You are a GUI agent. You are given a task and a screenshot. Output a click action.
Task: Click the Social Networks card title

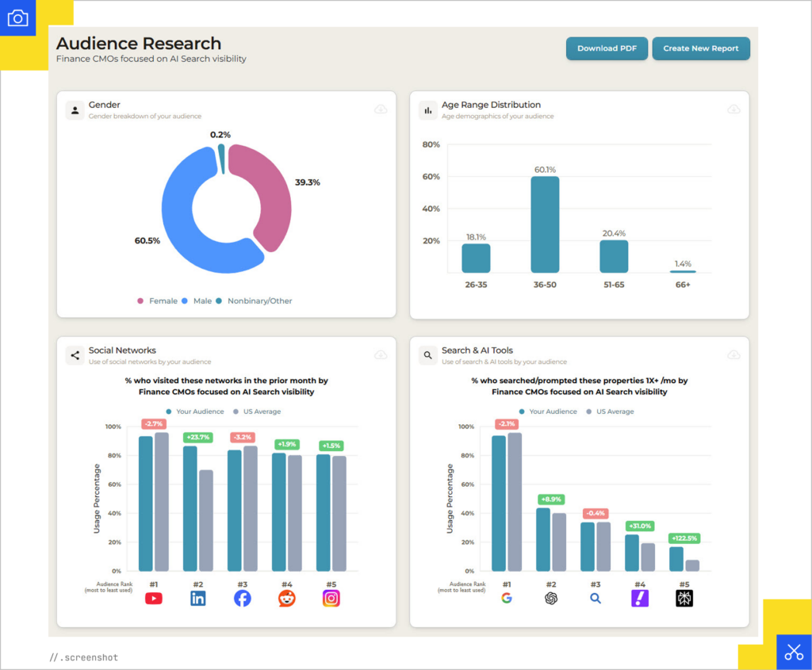pyautogui.click(x=122, y=350)
